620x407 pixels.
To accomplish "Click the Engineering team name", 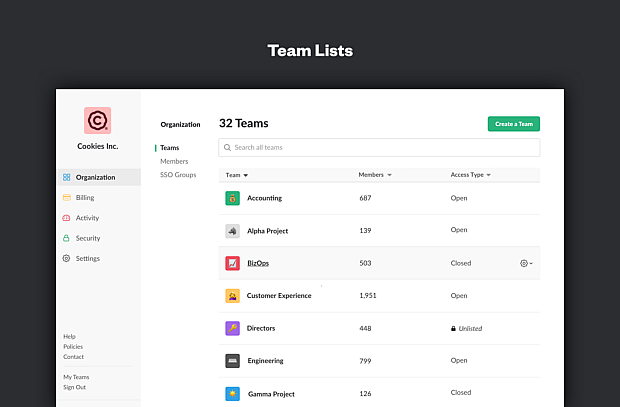I will point(265,361).
